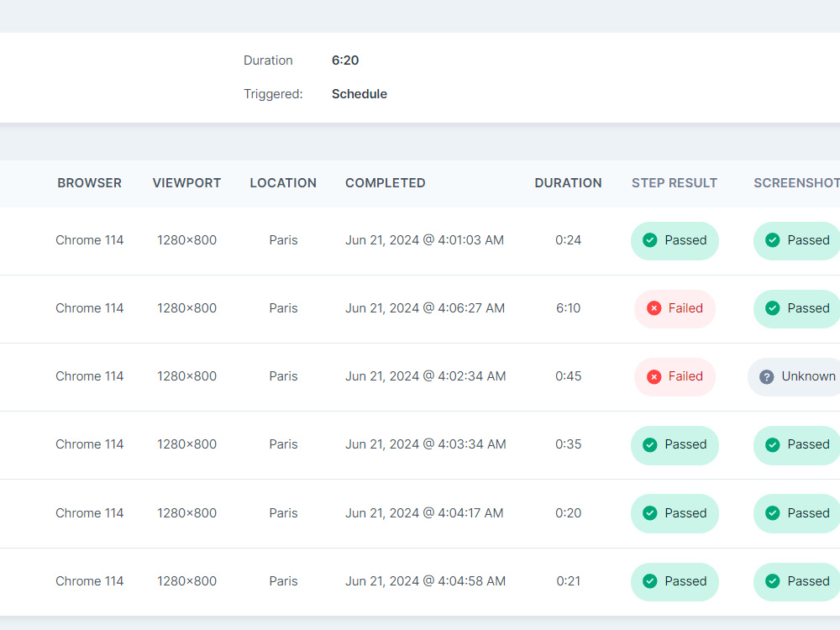Select the BROWSER column header

pyautogui.click(x=89, y=182)
